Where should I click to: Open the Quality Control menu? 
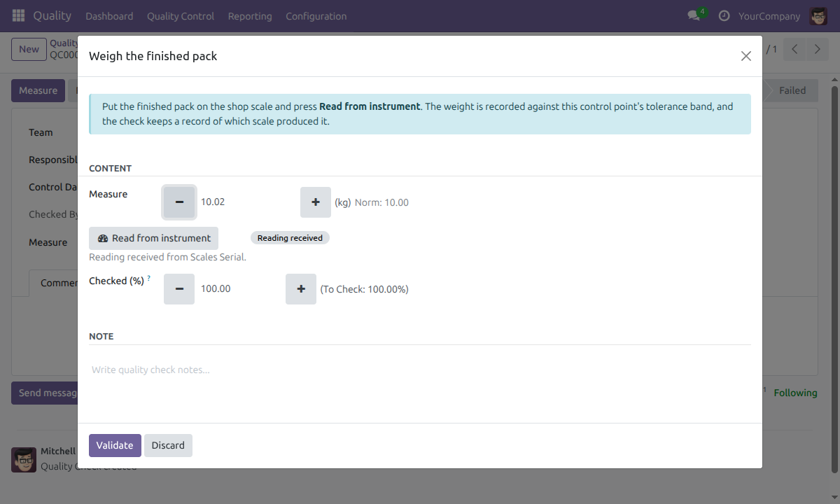click(181, 15)
